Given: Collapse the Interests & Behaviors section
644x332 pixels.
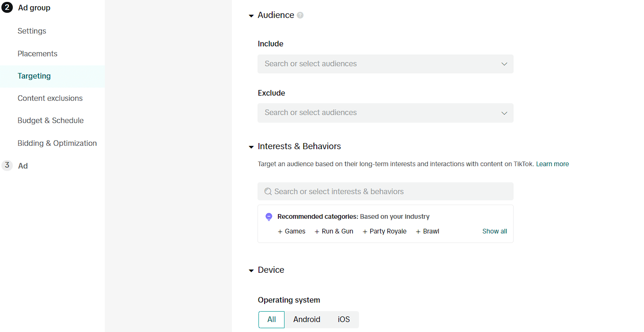Looking at the screenshot, I should pos(251,147).
